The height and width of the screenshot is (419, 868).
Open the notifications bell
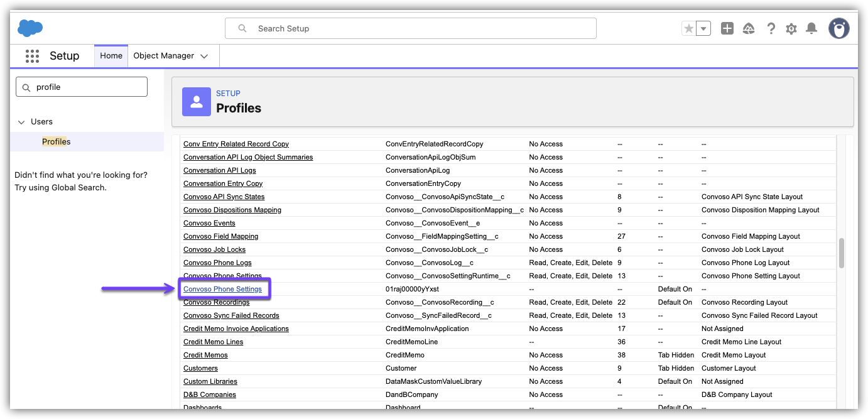pyautogui.click(x=811, y=28)
